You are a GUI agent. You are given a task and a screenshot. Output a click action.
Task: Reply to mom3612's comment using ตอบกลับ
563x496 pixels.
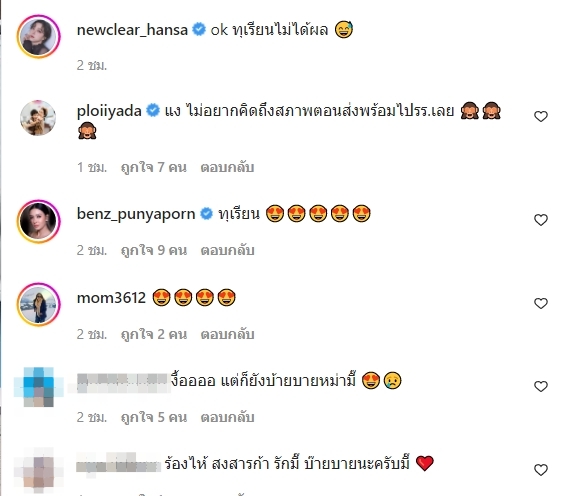227,334
